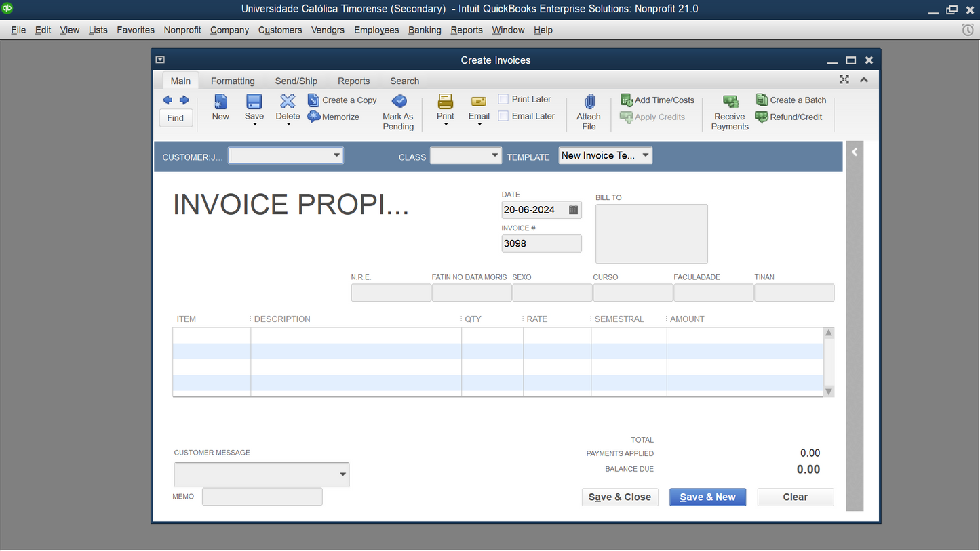Click the Attach File paperclip icon
The image size is (980, 551).
coord(589,102)
